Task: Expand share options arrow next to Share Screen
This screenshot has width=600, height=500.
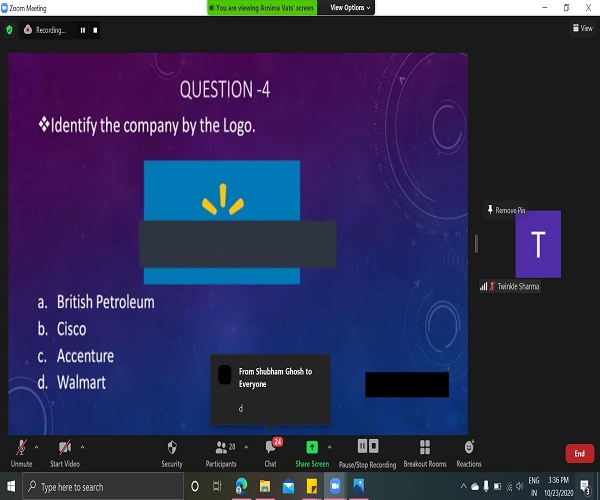Action: (x=329, y=447)
